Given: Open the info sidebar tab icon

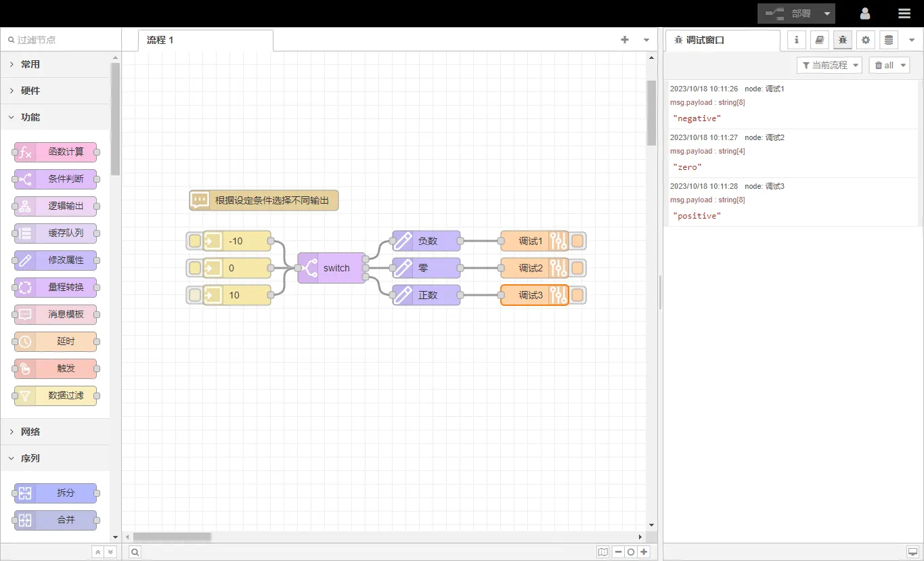Looking at the screenshot, I should [x=796, y=40].
